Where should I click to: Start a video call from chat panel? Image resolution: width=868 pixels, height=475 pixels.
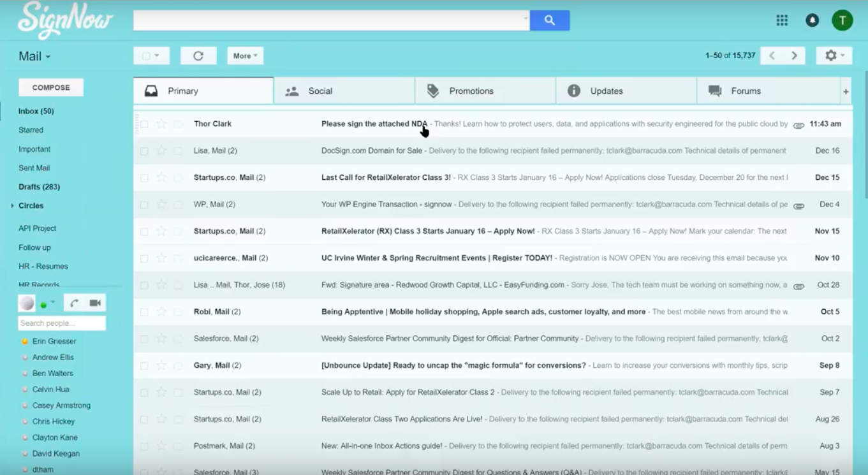pyautogui.click(x=95, y=303)
